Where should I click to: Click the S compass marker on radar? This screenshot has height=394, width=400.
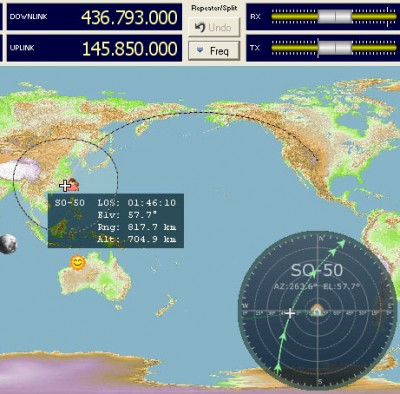point(320,382)
